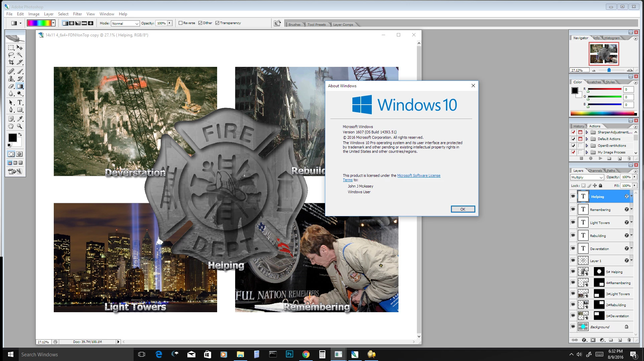Open the layer blend mode Multiply dropdown

coord(587,177)
